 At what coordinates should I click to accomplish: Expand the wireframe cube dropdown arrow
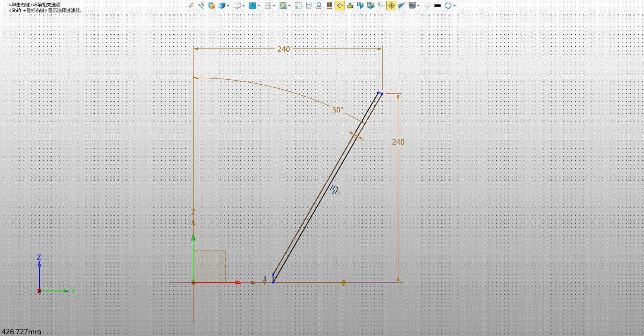[243, 6]
